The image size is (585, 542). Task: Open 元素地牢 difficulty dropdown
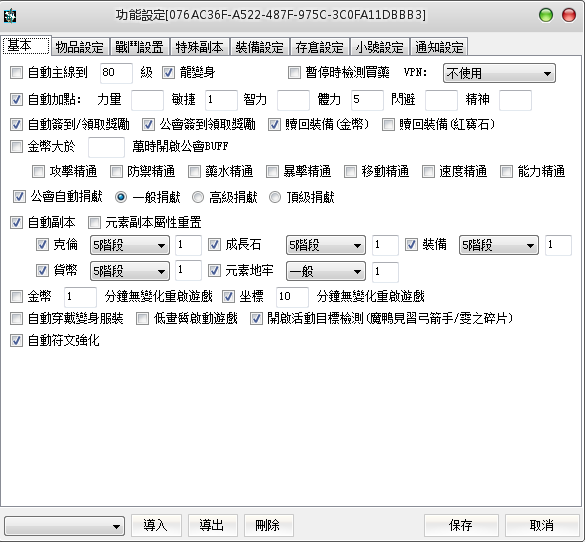click(326, 271)
